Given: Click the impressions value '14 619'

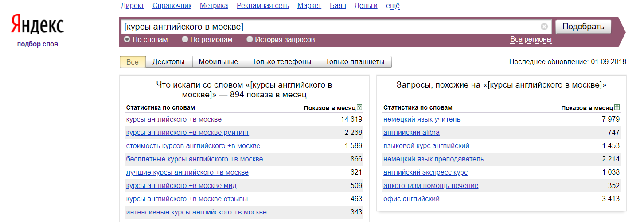Looking at the screenshot, I should coord(351,119).
